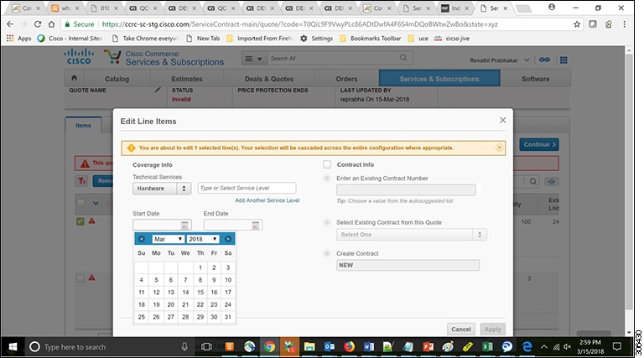Click the Apply button

pos(492,329)
